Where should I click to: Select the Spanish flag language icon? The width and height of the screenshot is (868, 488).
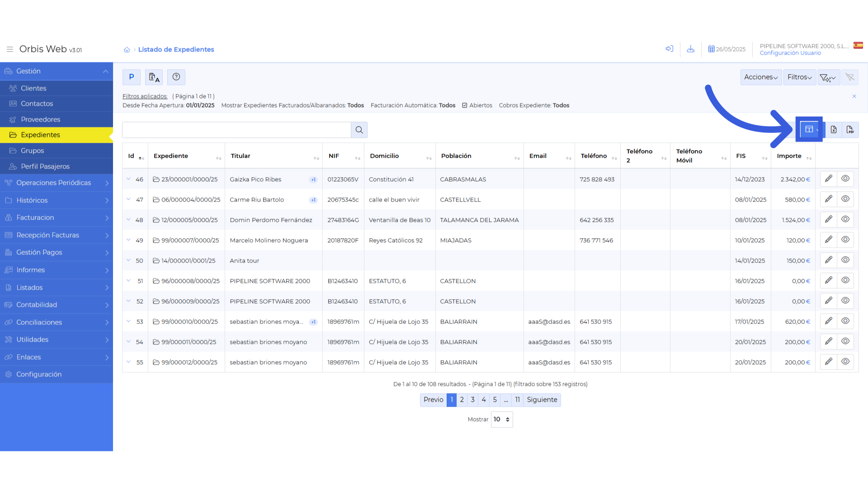pyautogui.click(x=858, y=45)
